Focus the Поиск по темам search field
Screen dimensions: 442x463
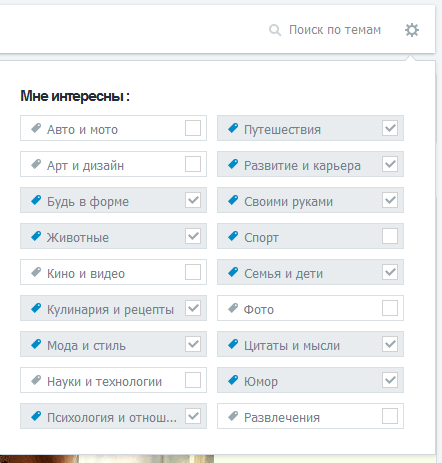335,30
